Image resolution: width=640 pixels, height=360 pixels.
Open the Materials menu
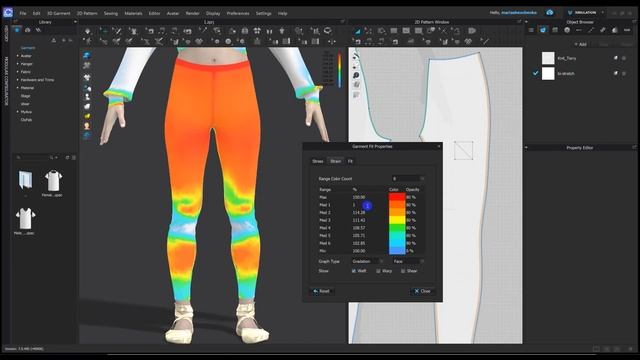(x=133, y=13)
